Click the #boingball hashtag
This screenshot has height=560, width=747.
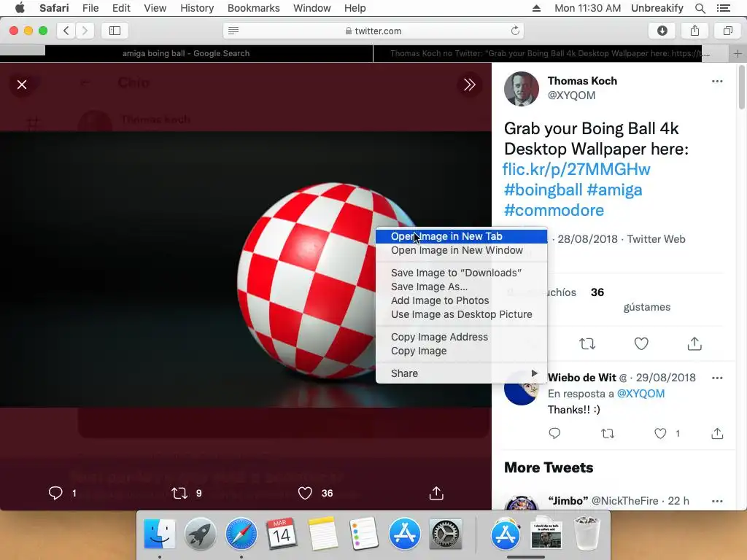click(x=543, y=190)
